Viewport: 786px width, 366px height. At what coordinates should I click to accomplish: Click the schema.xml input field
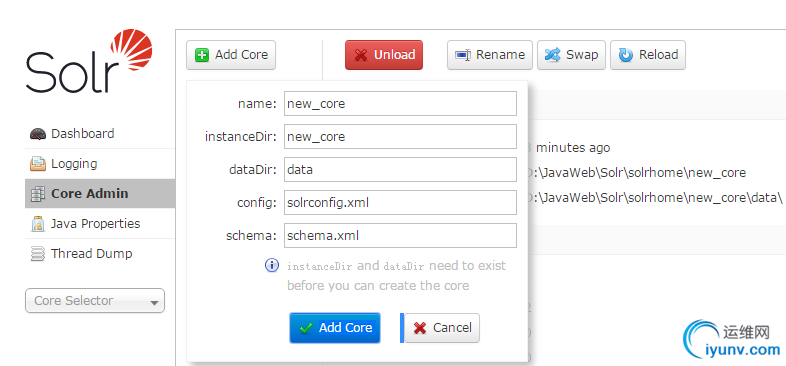pyautogui.click(x=400, y=236)
